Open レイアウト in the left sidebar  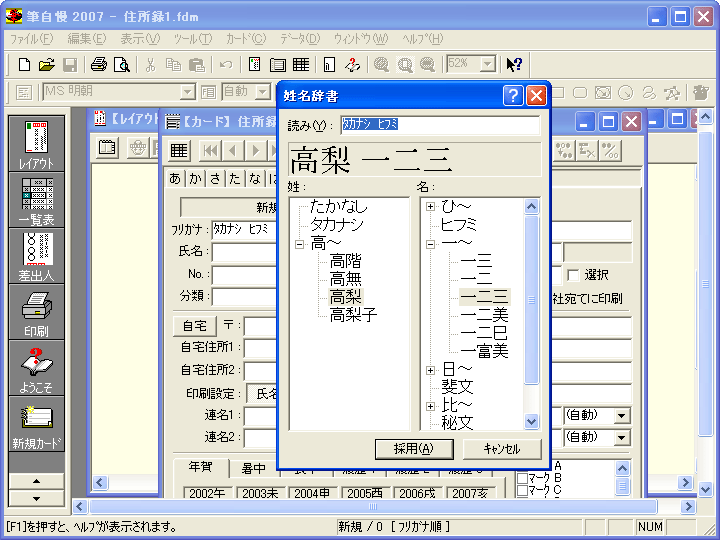click(36, 144)
